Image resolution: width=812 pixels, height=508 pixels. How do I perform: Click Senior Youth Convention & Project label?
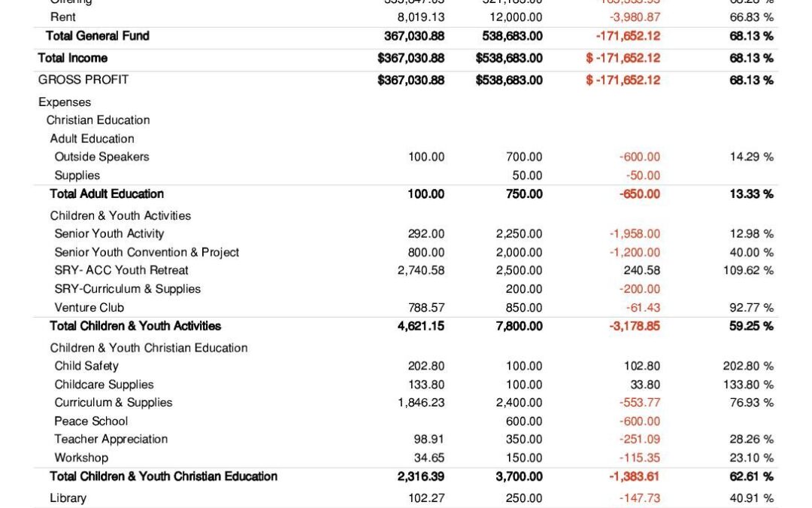tap(147, 252)
